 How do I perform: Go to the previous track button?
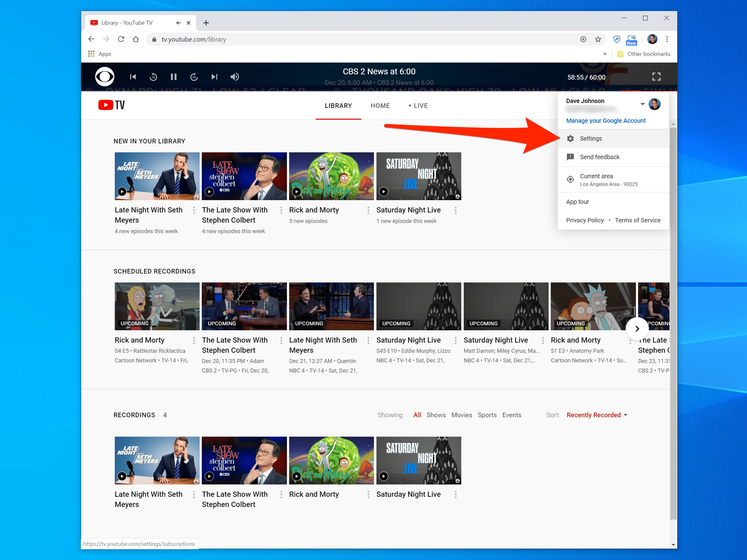coord(133,77)
